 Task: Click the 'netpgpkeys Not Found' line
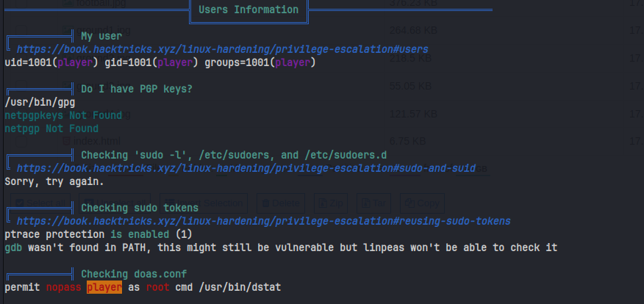tap(63, 115)
